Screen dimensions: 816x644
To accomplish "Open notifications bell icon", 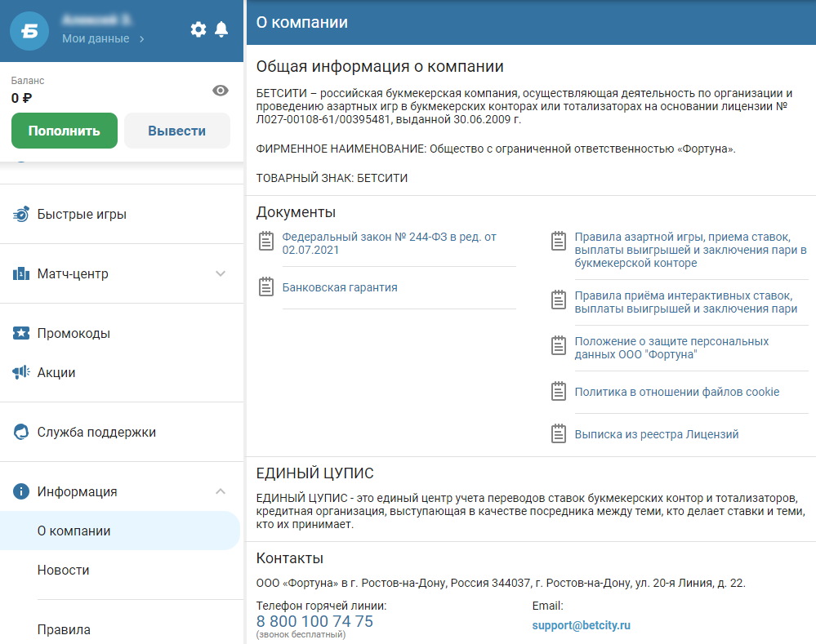I will (x=221, y=29).
